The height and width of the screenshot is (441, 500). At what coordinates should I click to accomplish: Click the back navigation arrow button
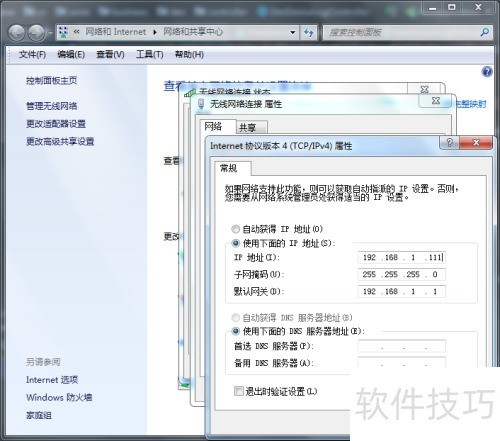click(16, 33)
